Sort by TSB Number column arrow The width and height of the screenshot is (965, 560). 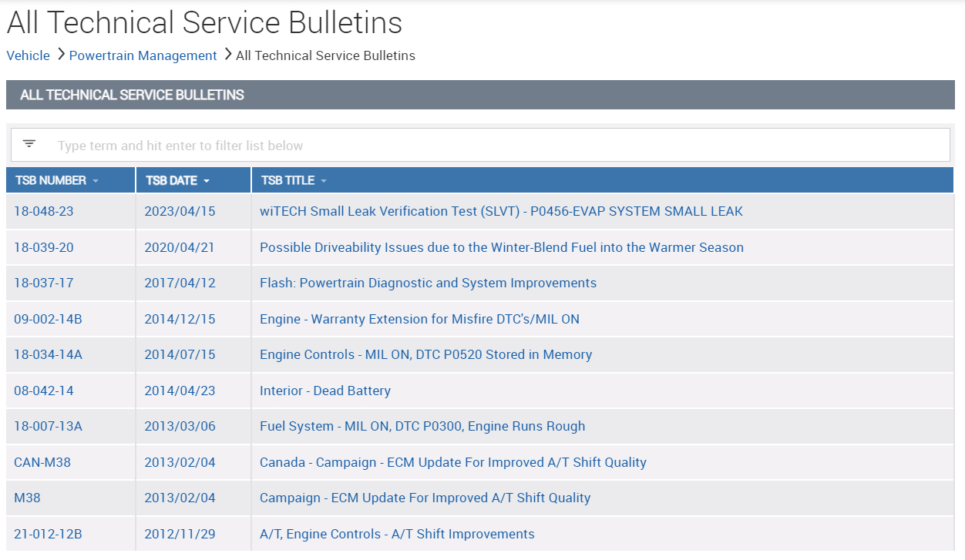[96, 181]
